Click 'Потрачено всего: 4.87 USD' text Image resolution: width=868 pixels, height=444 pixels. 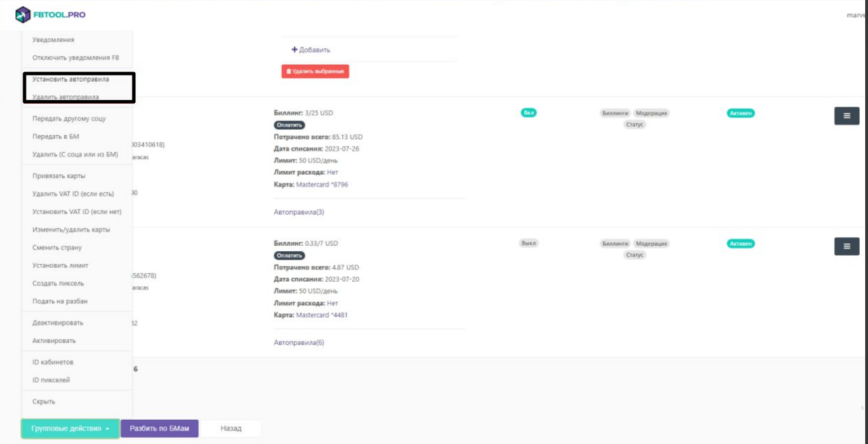(316, 268)
